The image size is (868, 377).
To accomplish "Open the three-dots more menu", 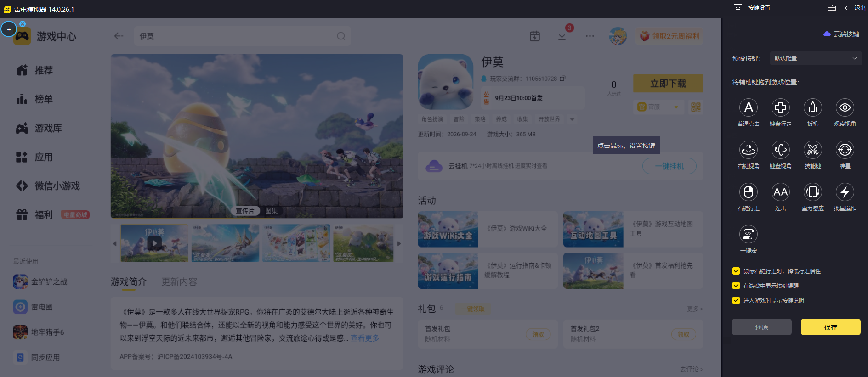I will (590, 36).
